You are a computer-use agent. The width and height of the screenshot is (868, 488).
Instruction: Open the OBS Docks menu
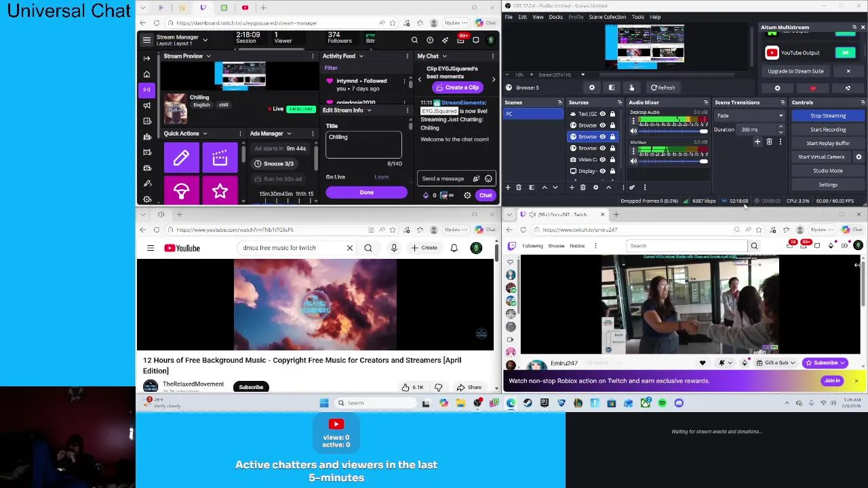(x=555, y=17)
